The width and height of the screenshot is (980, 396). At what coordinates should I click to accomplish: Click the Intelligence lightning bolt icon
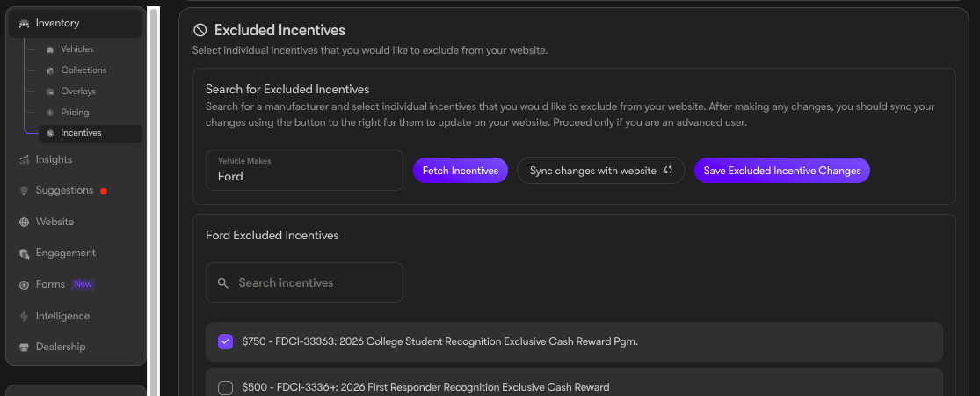tap(25, 317)
